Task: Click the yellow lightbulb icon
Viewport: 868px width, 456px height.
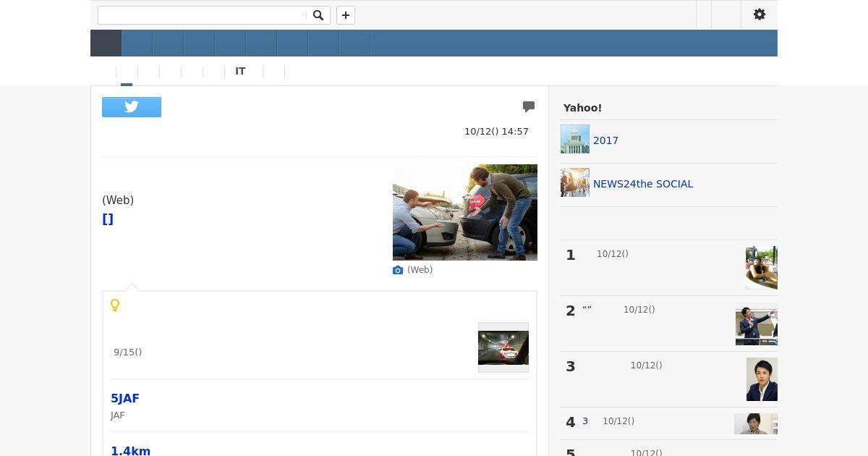Action: (115, 305)
